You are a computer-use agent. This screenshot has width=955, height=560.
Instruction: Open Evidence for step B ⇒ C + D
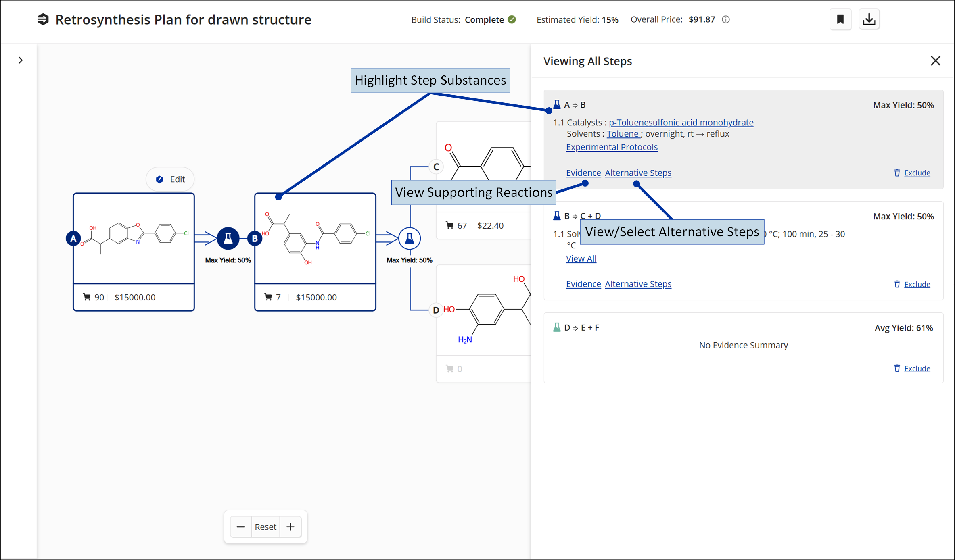pyautogui.click(x=583, y=284)
